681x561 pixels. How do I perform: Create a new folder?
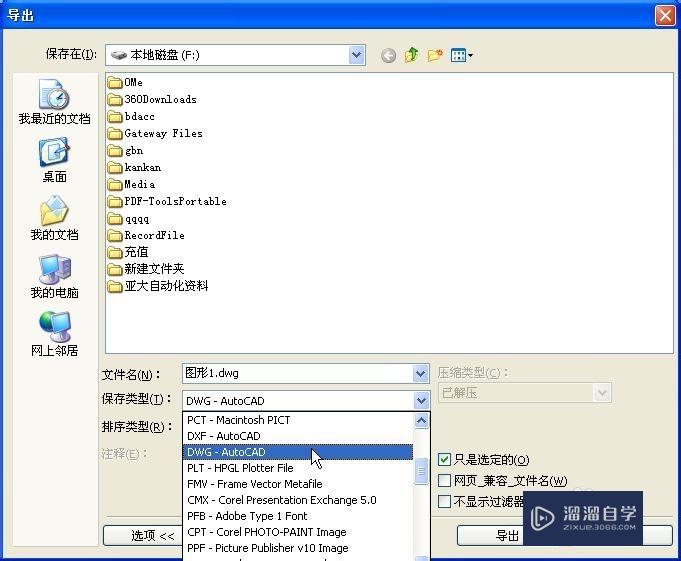point(435,55)
